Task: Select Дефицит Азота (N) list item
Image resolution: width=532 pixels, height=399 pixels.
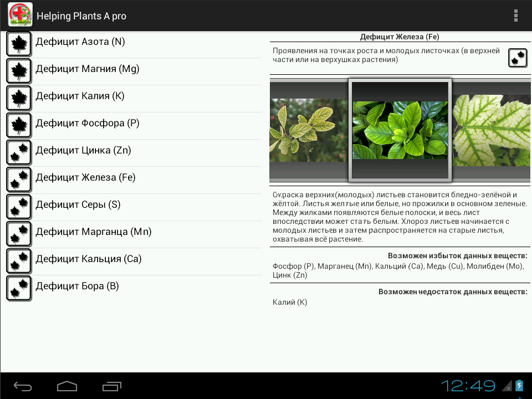Action: click(x=134, y=44)
